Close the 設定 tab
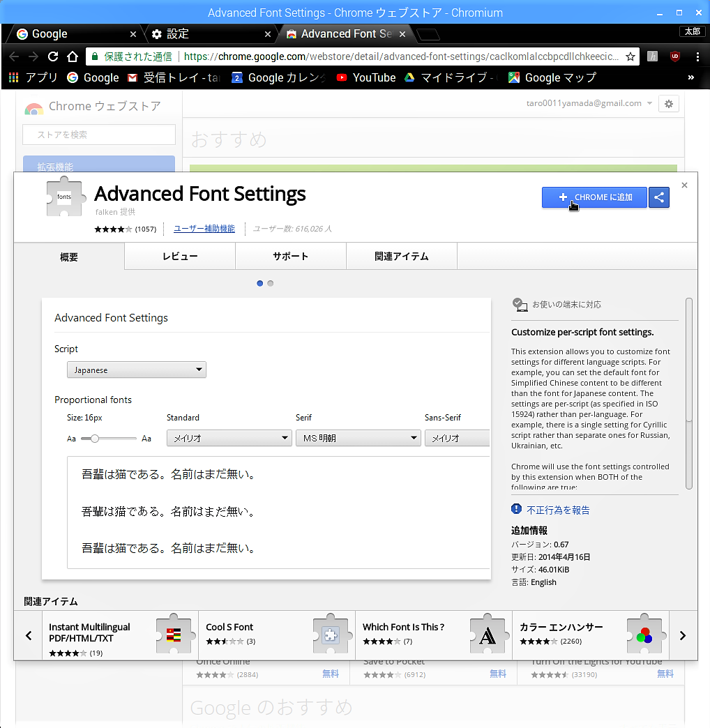The height and width of the screenshot is (728, 710). coord(268,34)
